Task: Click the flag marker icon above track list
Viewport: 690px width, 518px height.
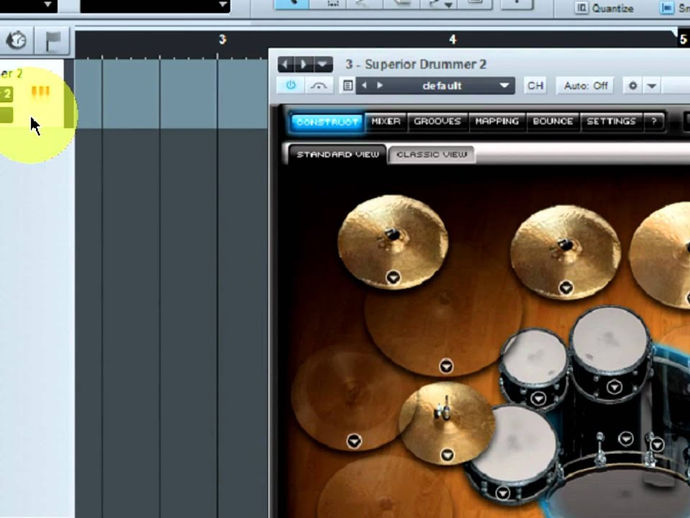Action: (53, 41)
